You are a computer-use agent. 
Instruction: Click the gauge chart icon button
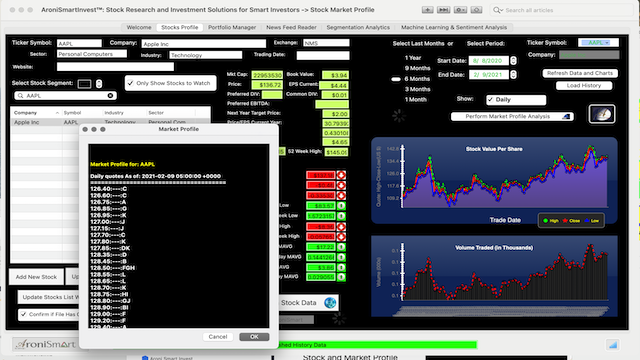click(x=602, y=114)
